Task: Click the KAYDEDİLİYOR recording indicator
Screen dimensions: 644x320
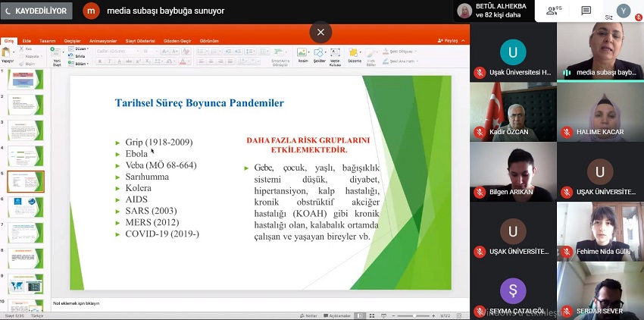Action: click(37, 11)
